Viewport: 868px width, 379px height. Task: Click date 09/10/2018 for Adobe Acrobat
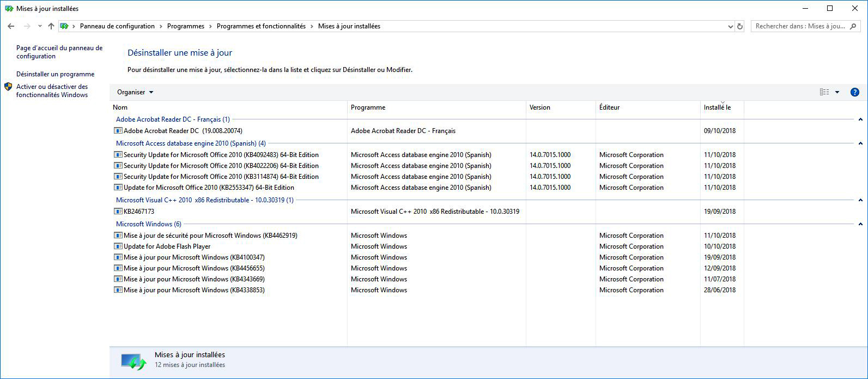pyautogui.click(x=720, y=131)
